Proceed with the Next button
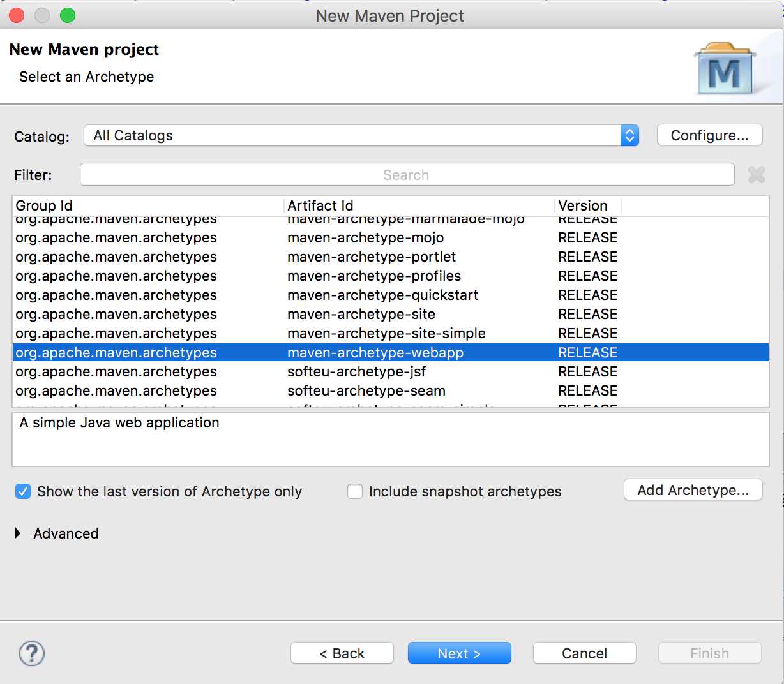Image resolution: width=784 pixels, height=684 pixels. pyautogui.click(x=460, y=653)
